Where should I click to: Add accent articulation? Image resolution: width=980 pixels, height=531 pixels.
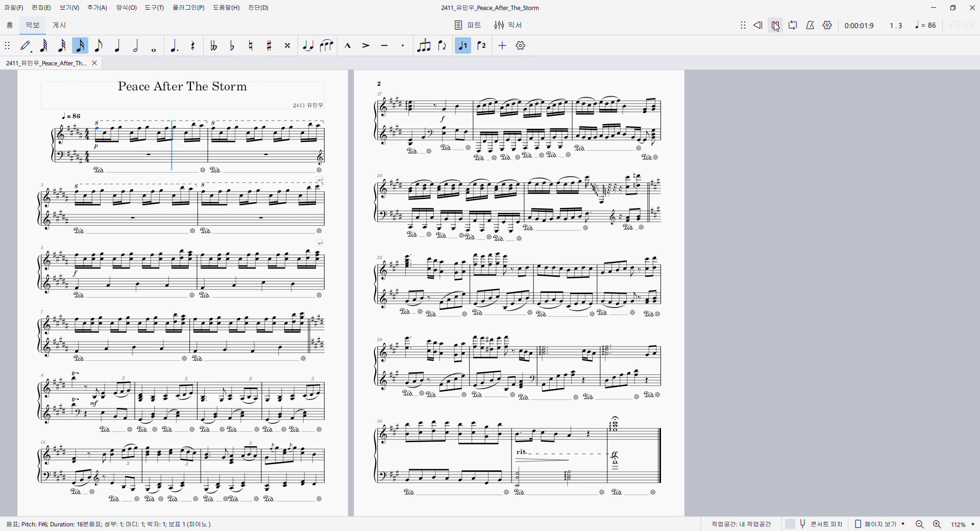(x=366, y=46)
